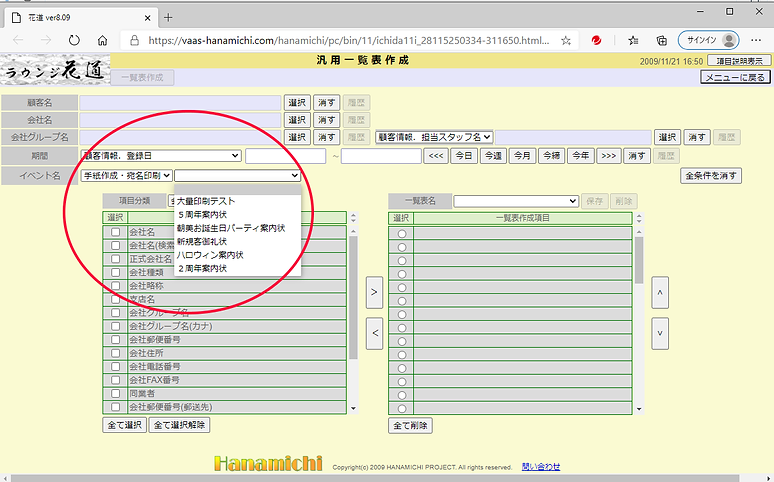This screenshot has height=482, width=774.
Task: Open the 問い合わせ link
Action: tap(541, 466)
